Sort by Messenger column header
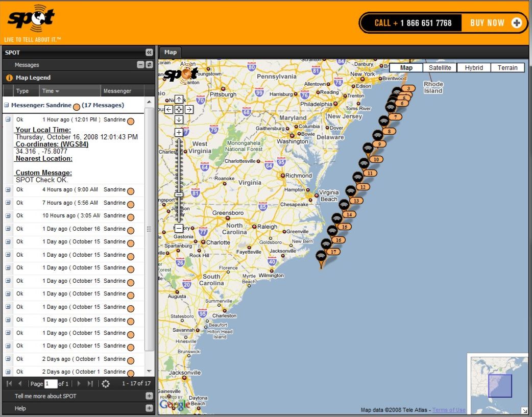The width and height of the screenshot is (532, 417). coord(122,91)
